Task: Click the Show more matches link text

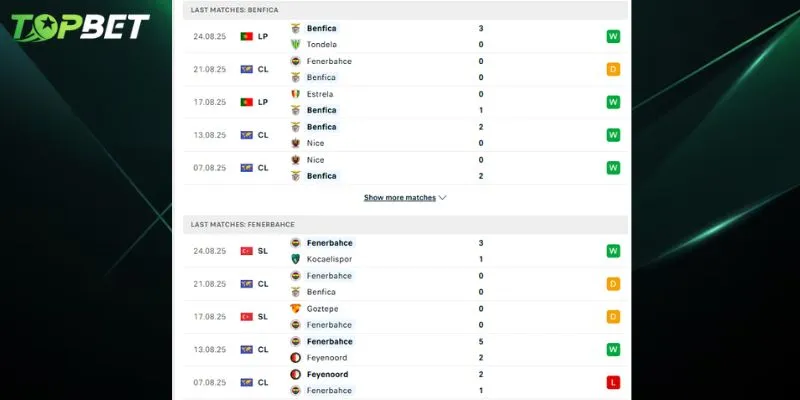Action: pos(399,198)
